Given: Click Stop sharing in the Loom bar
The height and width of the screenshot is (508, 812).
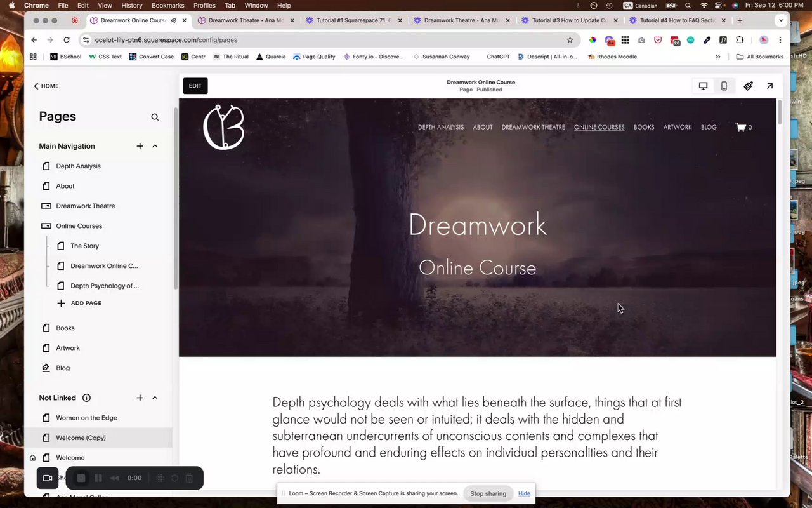Looking at the screenshot, I should pos(488,493).
